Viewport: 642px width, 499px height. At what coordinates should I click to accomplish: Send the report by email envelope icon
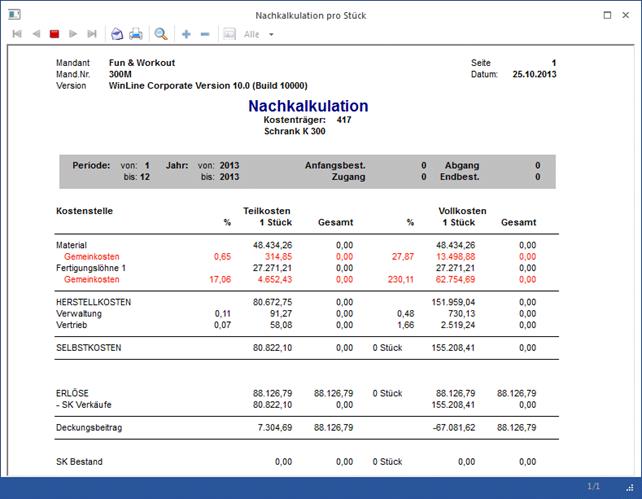[x=117, y=34]
